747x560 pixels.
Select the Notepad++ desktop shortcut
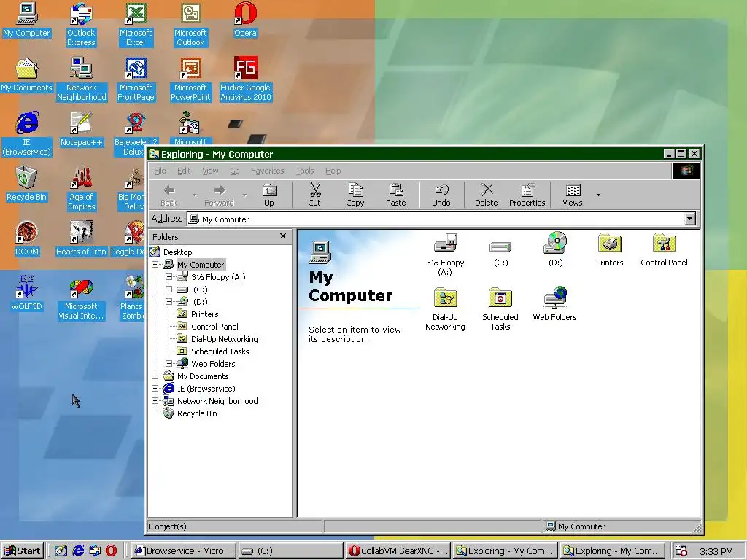81,122
